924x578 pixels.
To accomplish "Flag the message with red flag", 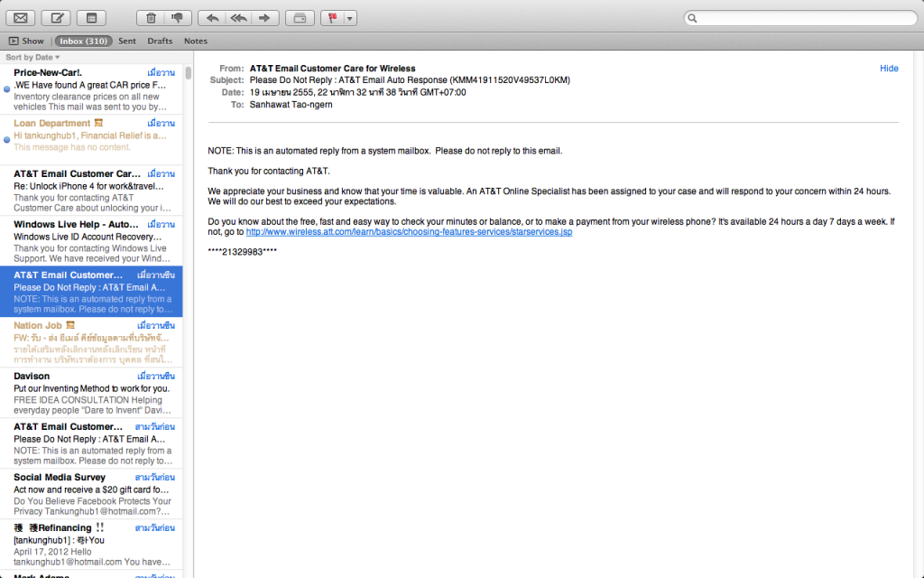I will pos(334,17).
